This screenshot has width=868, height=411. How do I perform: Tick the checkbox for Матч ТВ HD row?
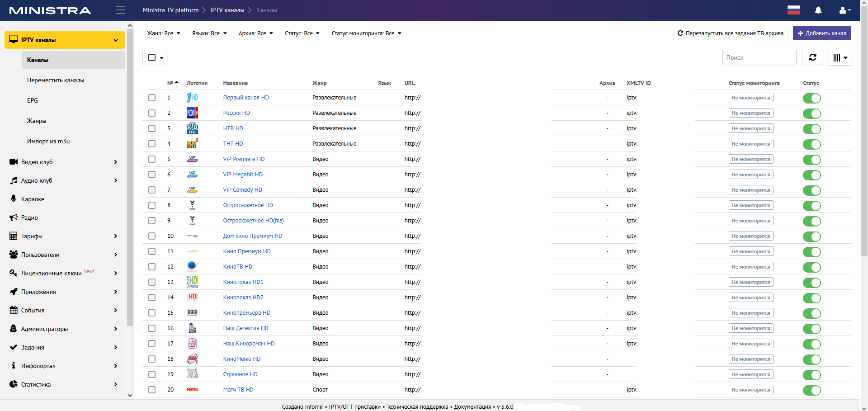tap(152, 390)
